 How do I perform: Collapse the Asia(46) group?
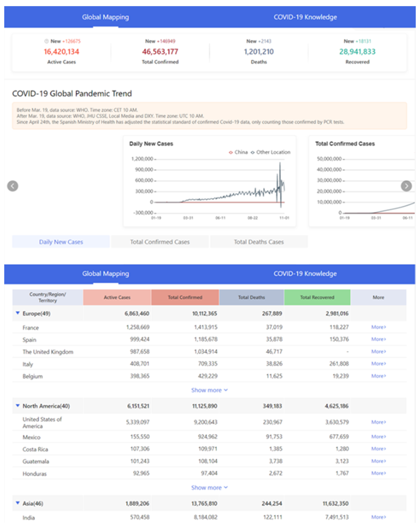(x=18, y=503)
